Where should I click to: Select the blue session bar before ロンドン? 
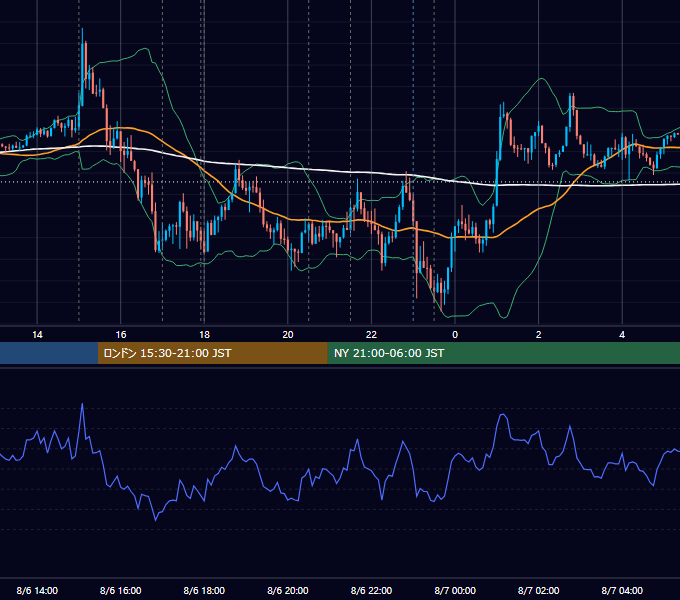point(49,353)
